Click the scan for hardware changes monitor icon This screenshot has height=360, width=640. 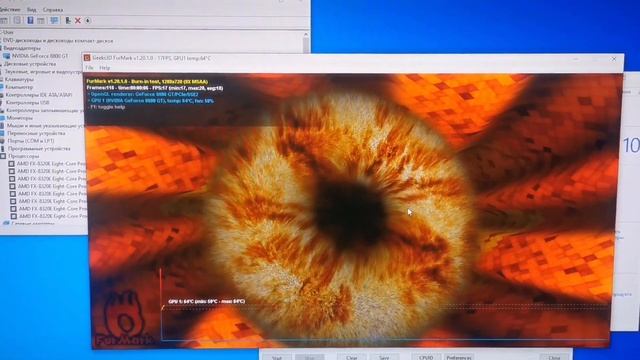click(54, 20)
